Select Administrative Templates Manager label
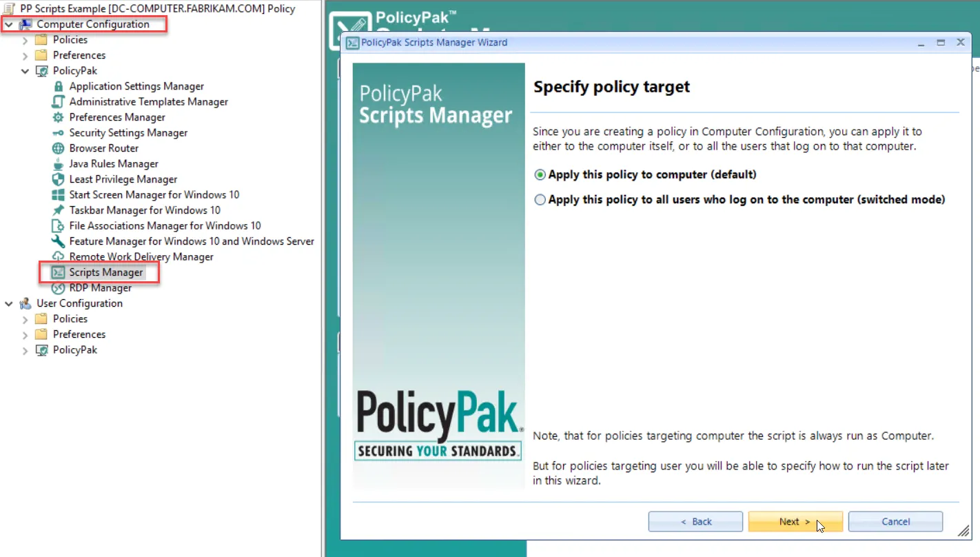Viewport: 980px width, 557px height. [149, 101]
